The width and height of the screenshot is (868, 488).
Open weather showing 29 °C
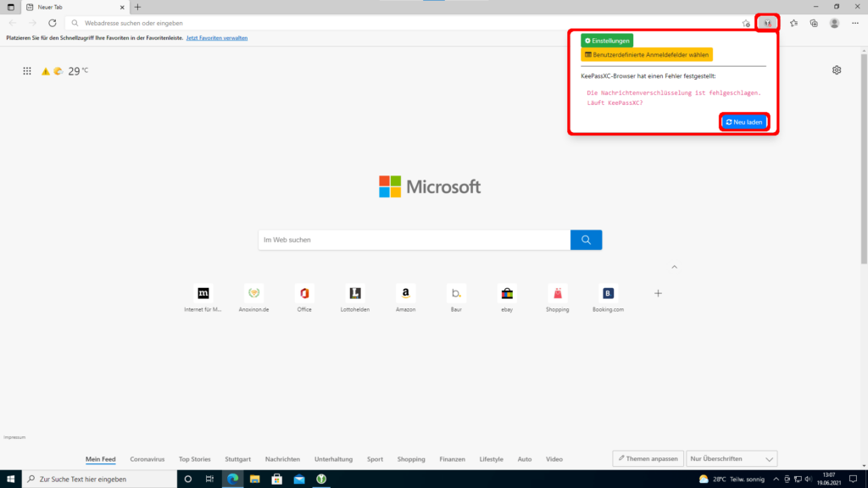click(x=77, y=71)
